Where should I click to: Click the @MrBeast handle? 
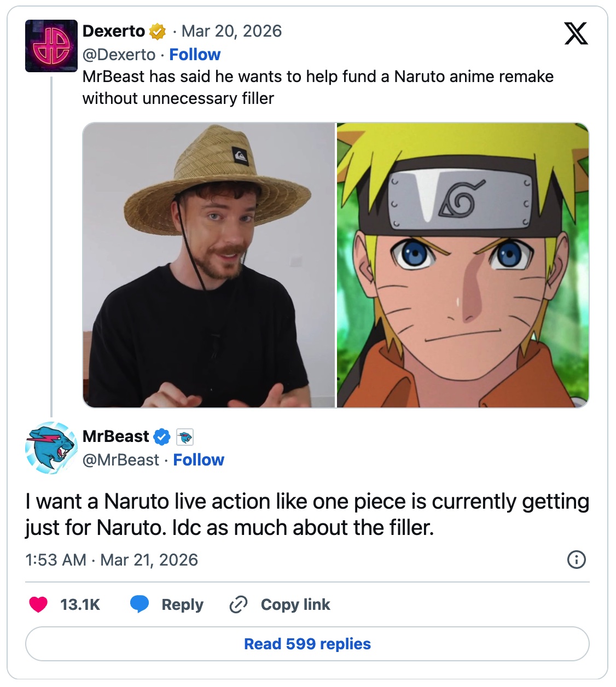pos(120,460)
